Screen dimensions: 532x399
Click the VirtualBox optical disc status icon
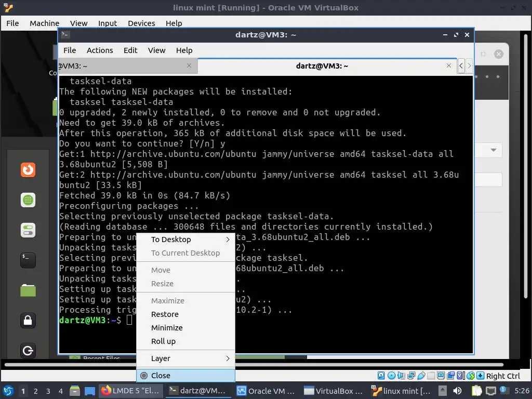391,376
